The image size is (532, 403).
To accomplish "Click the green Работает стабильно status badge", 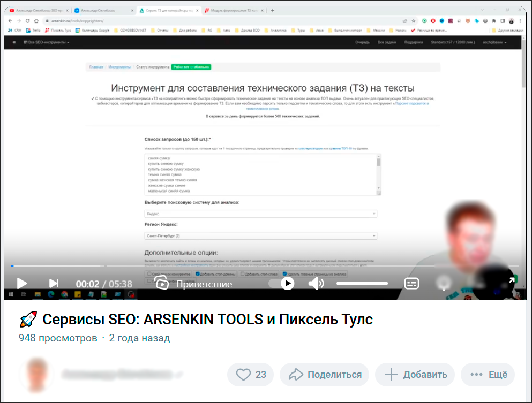I will [x=191, y=67].
